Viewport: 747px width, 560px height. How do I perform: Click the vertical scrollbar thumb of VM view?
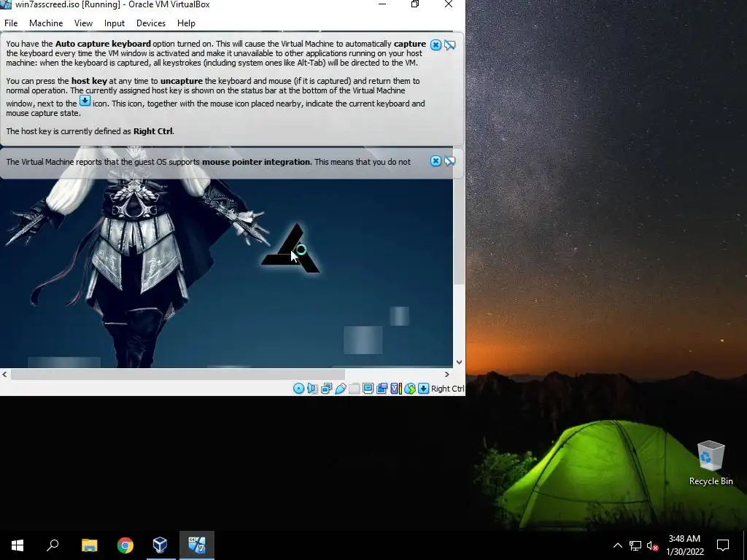coord(459,232)
